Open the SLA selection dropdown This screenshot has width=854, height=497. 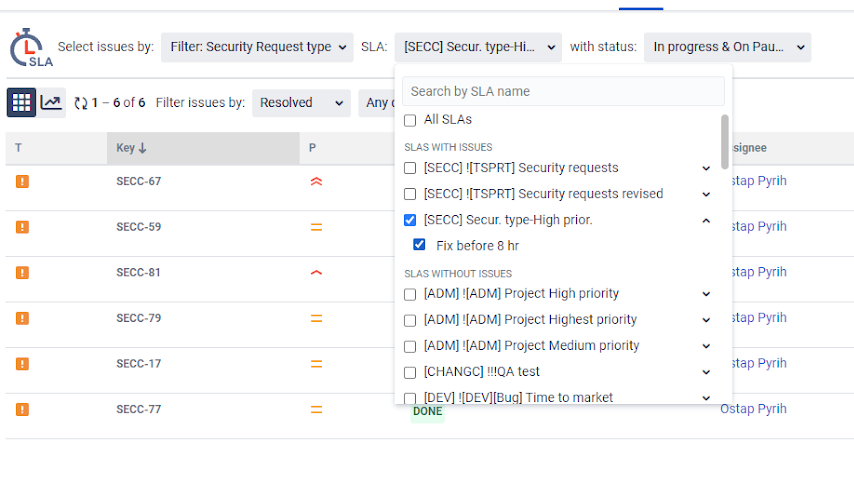pyautogui.click(x=478, y=47)
